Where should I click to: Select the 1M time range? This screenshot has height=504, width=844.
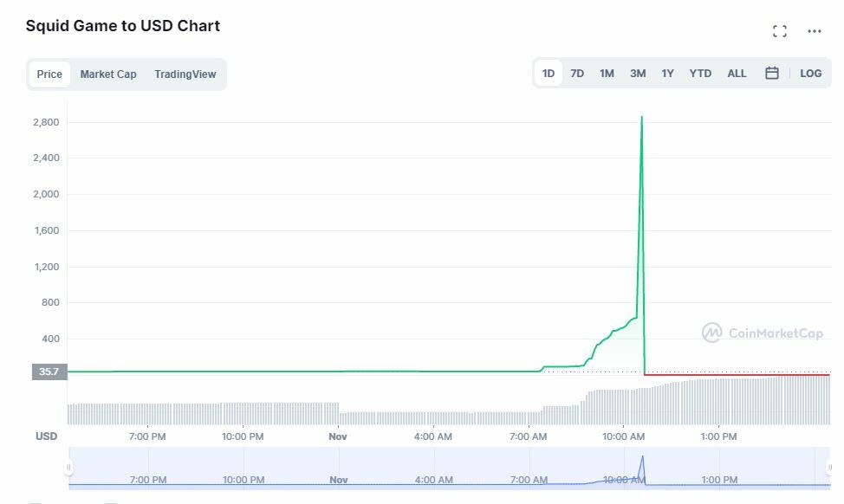(607, 74)
